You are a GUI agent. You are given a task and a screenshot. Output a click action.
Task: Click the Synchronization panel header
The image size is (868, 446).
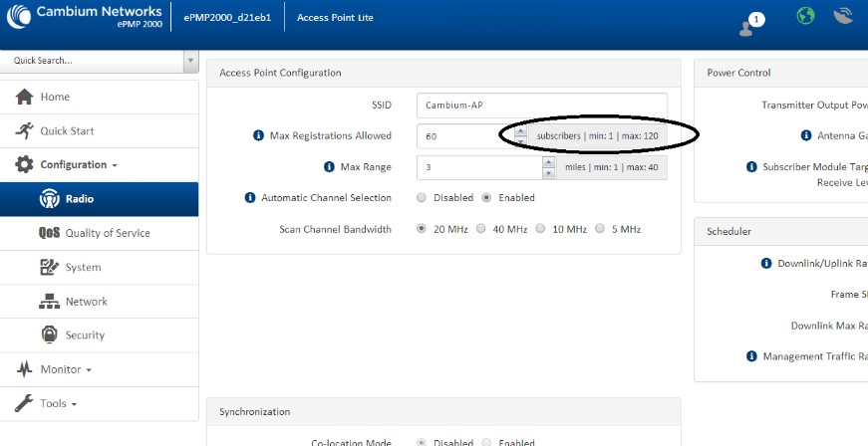point(443,412)
